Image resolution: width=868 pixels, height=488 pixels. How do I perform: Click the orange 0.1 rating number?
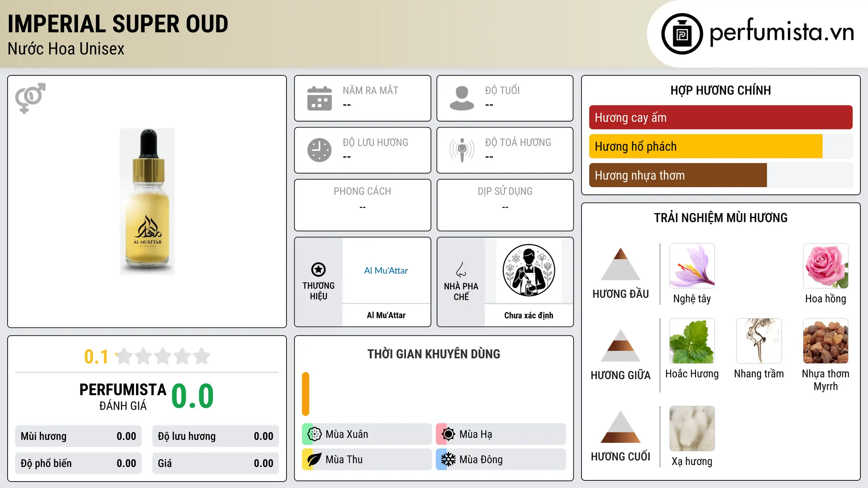pos(96,357)
